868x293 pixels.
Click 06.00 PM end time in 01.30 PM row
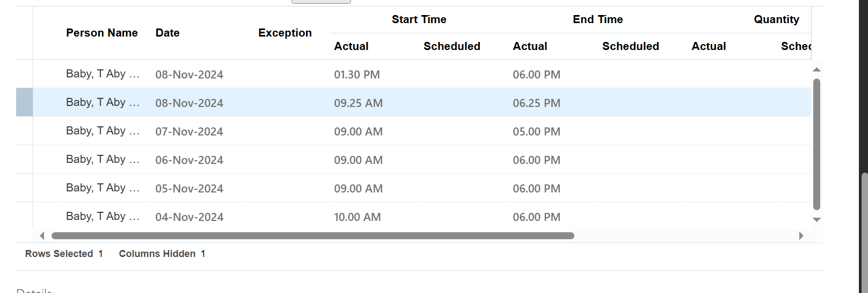coord(537,75)
